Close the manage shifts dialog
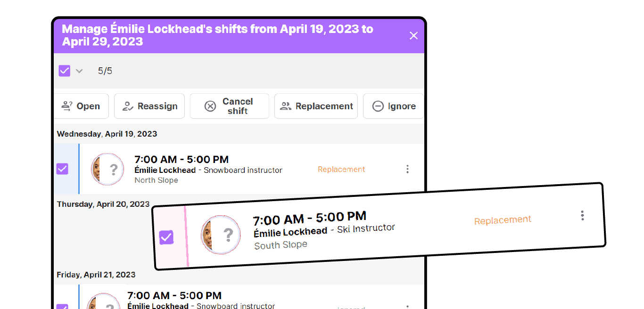644x309 pixels. (x=413, y=35)
